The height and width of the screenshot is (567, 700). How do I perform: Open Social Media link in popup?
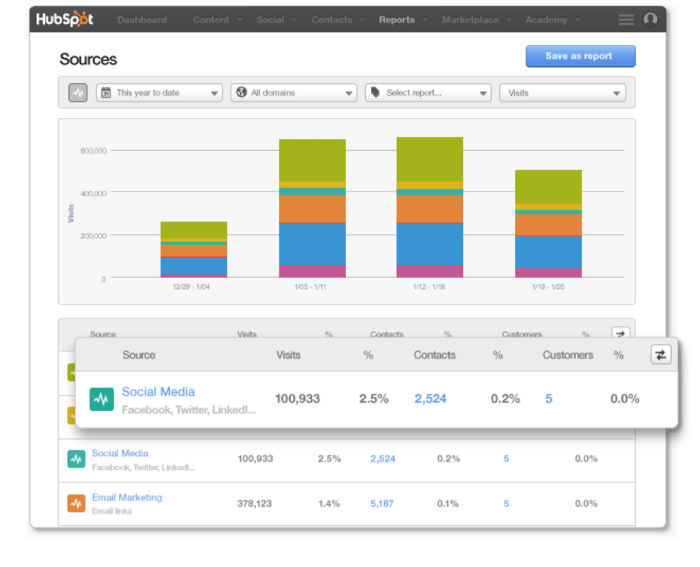(x=158, y=392)
